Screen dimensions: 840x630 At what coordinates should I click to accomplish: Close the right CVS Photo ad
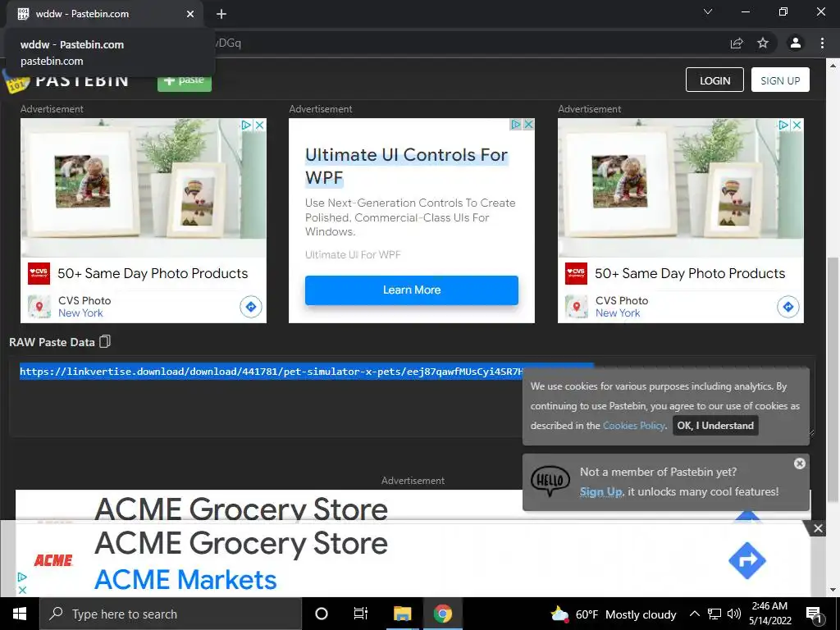pos(797,125)
